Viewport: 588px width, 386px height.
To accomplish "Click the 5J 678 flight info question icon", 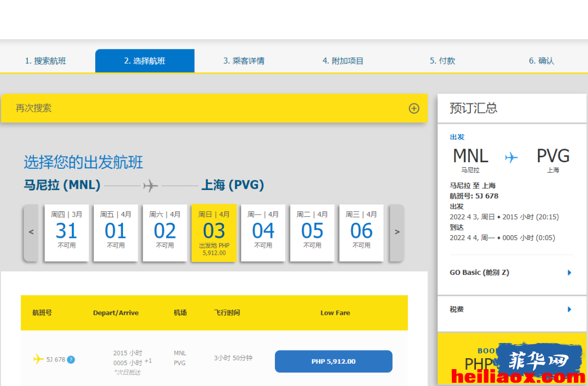I will point(71,359).
